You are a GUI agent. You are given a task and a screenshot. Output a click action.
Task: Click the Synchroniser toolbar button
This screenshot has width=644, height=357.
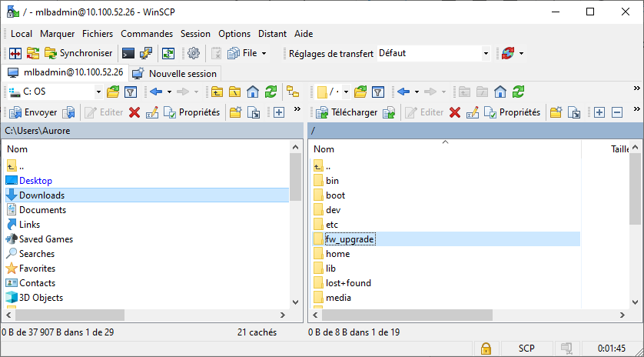(78, 53)
